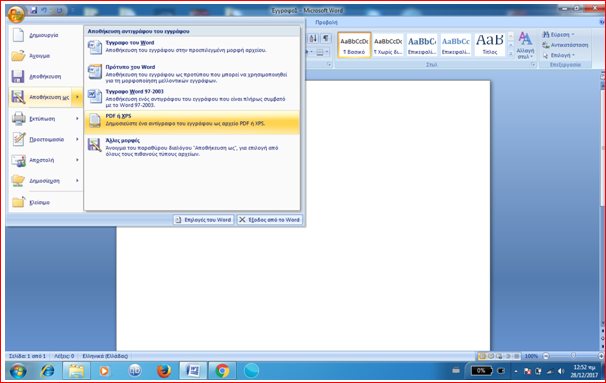Image resolution: width=606 pixels, height=383 pixels.
Task: Save as Πρότυπο του Word template
Action: pyautogui.click(x=192, y=74)
